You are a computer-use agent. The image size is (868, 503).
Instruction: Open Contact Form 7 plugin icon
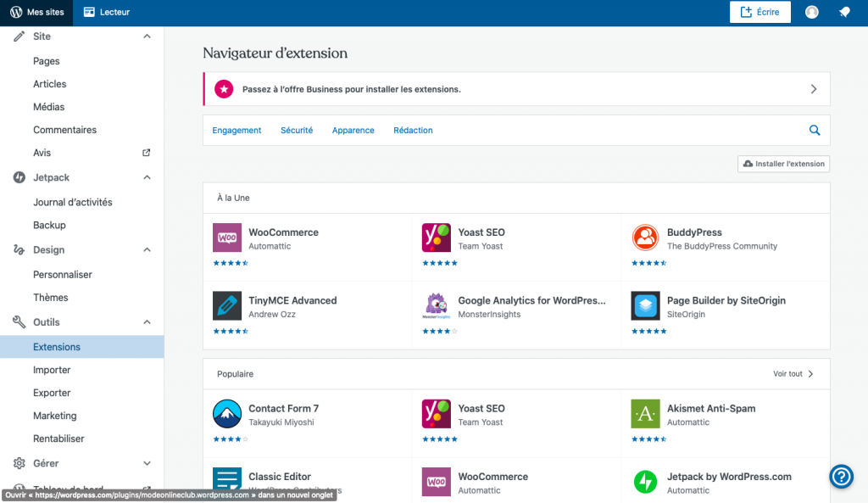pyautogui.click(x=227, y=414)
